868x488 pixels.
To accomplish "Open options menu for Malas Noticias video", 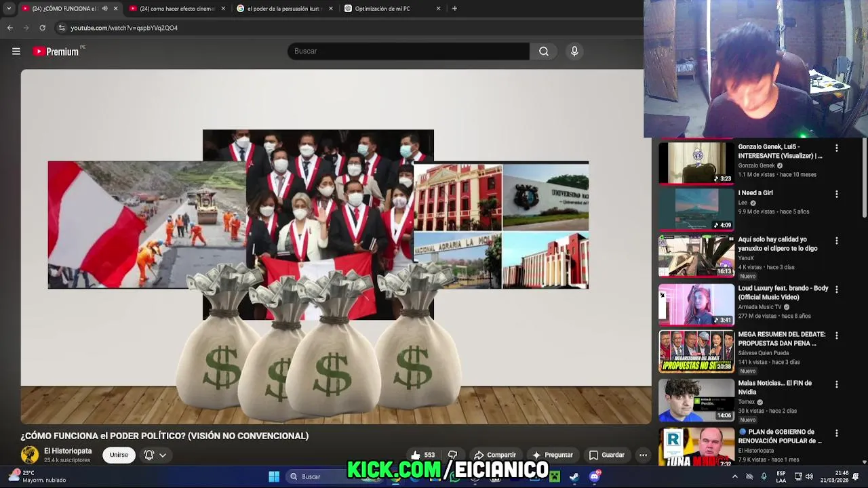I will pyautogui.click(x=836, y=384).
